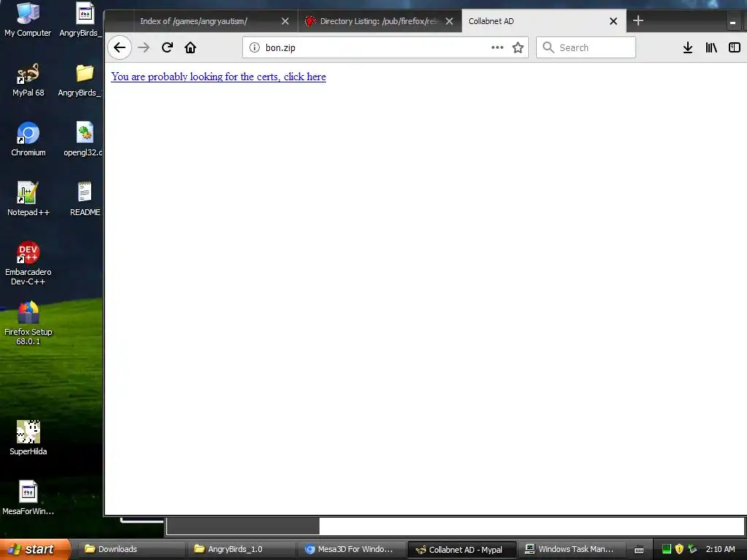
Task: Switch to Mesa3D For Windows taskbar item
Action: (x=351, y=549)
